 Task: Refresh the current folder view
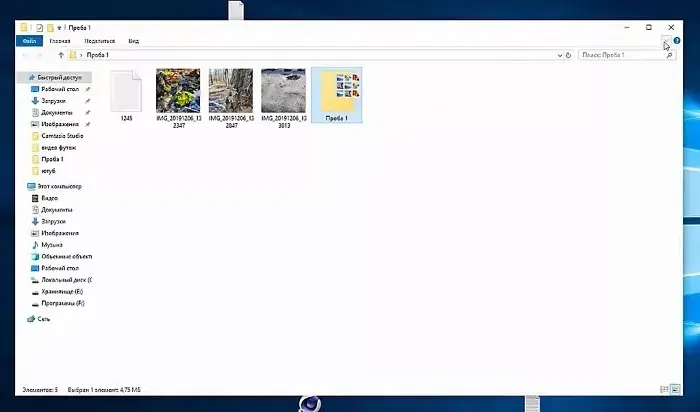pos(568,55)
